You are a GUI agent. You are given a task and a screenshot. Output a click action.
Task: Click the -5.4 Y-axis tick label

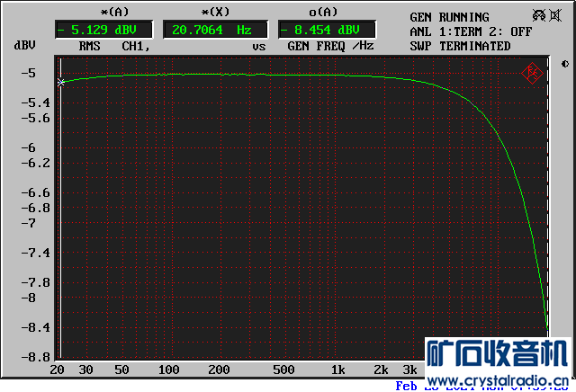[x=36, y=102]
